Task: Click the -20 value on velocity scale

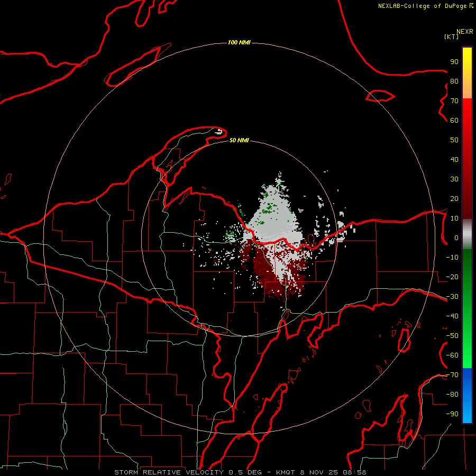Action: (x=452, y=277)
